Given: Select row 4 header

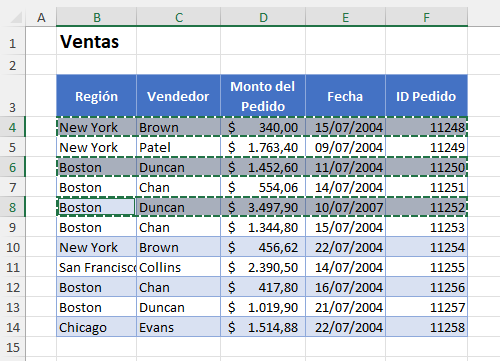Looking at the screenshot, I should coord(13,127).
